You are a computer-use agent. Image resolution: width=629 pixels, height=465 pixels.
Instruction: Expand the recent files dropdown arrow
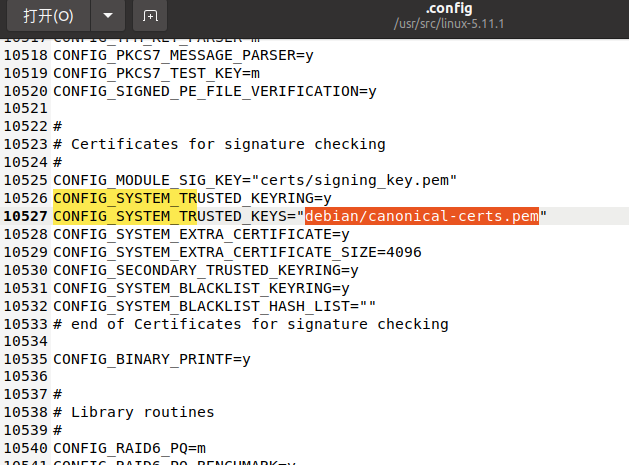[108, 16]
